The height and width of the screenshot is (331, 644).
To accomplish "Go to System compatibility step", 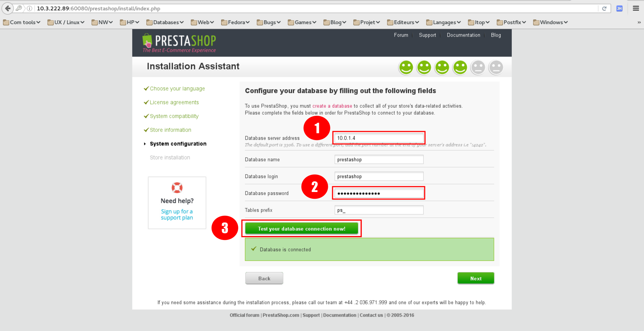I will coord(174,116).
